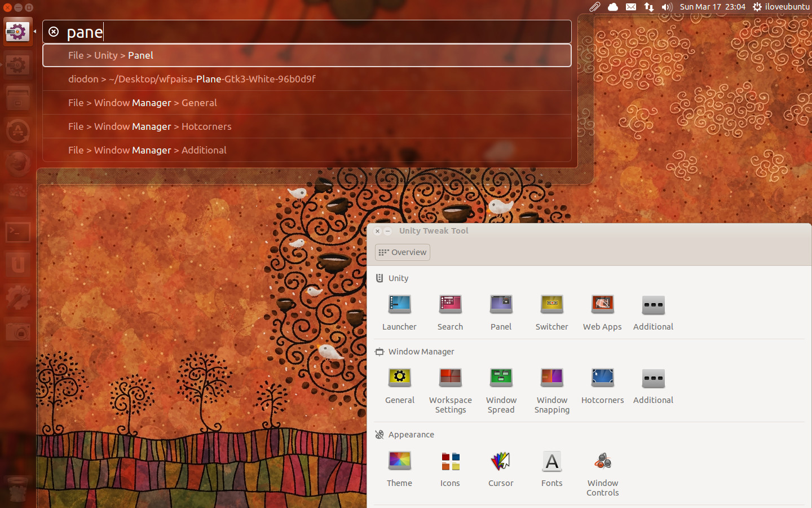Open the Search settings icon
812x508 pixels.
450,305
